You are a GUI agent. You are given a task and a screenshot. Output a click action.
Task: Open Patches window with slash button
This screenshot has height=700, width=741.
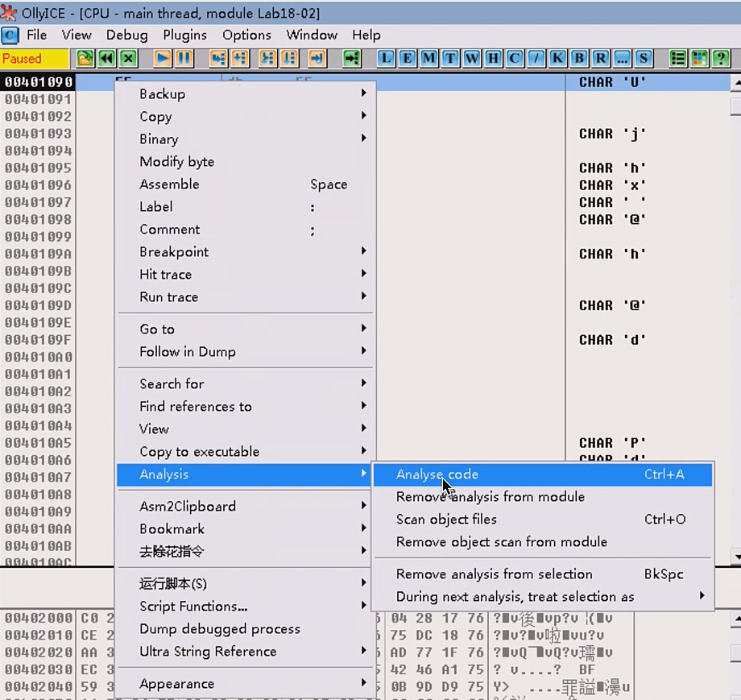tap(536, 59)
